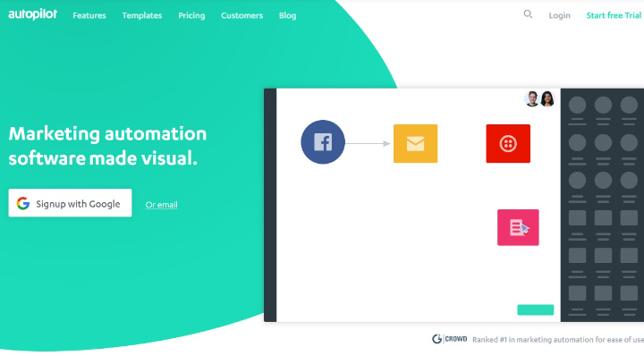Click the green button in canvas corner

click(535, 309)
